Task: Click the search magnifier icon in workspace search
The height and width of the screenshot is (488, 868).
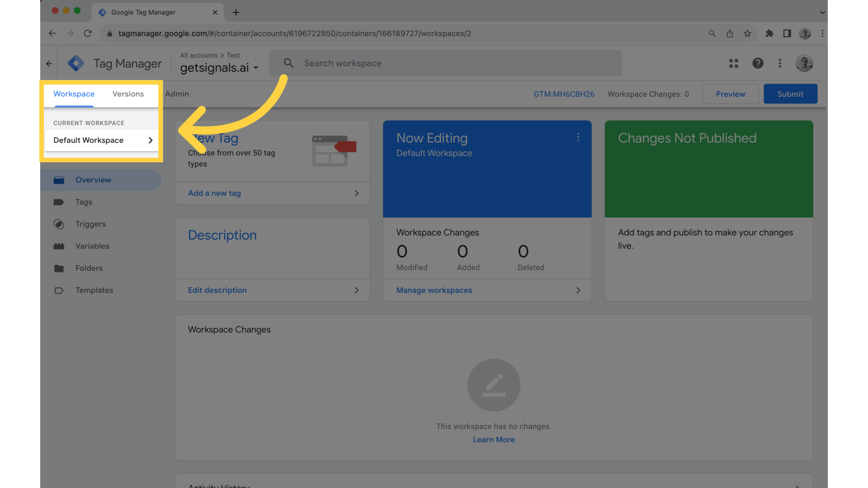Action: (288, 63)
